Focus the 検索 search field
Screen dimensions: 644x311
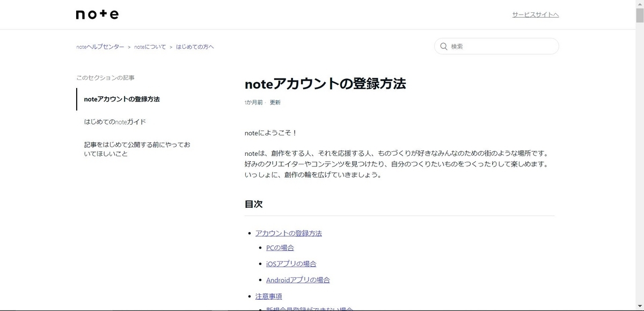point(496,46)
